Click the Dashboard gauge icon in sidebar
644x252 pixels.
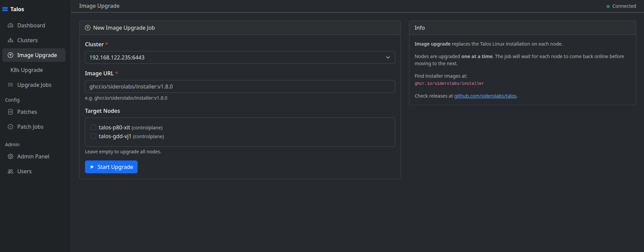tap(10, 25)
